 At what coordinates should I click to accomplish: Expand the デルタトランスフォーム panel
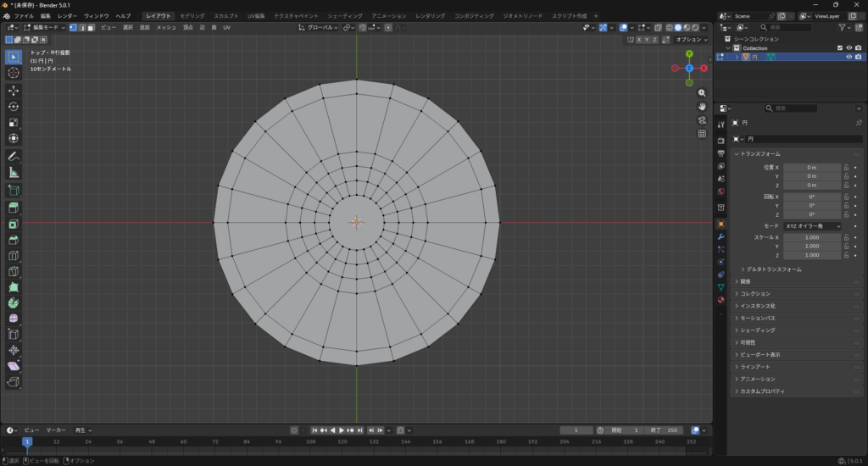(x=773, y=269)
